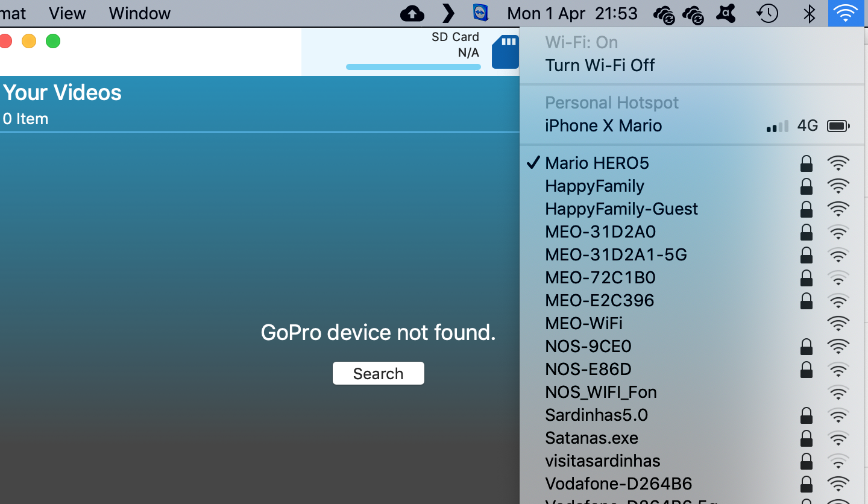Click the Bluetooth icon in the menu bar

click(x=809, y=13)
